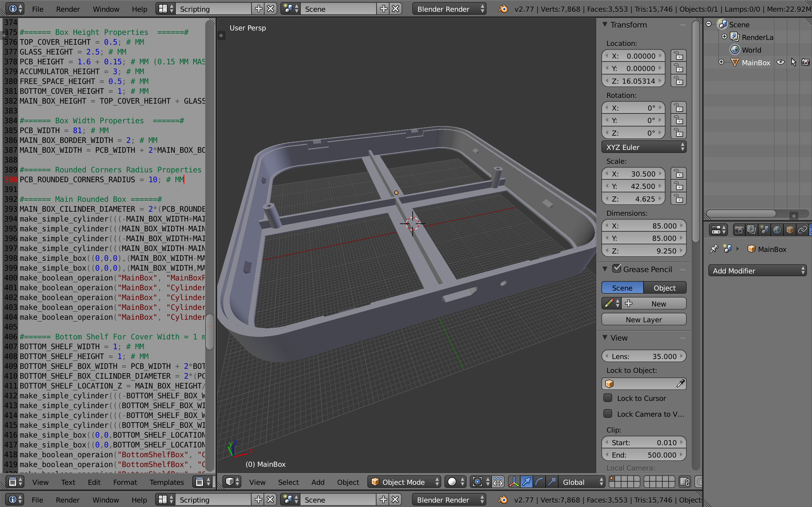Adjust the Lens focal length slider value
The image size is (812, 507).
(x=644, y=356)
